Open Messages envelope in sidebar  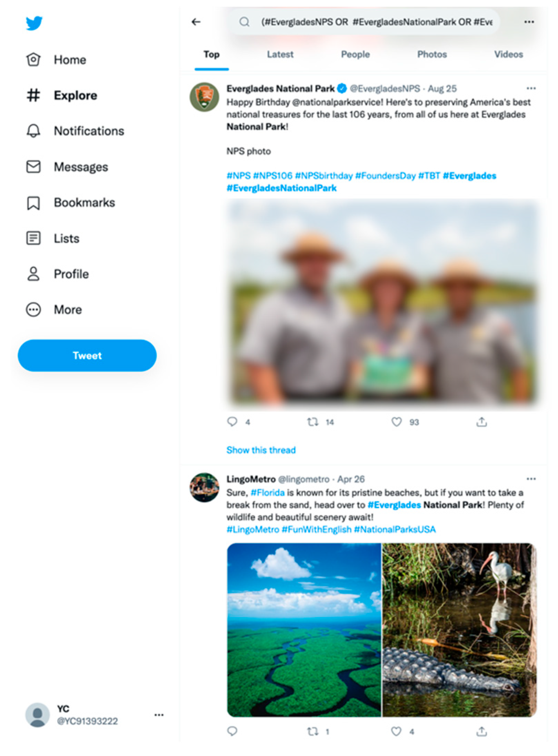point(33,167)
